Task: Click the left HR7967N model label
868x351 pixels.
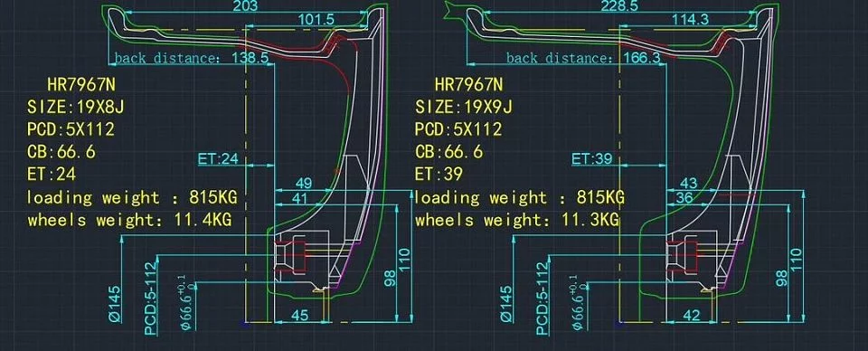Action: (x=81, y=85)
